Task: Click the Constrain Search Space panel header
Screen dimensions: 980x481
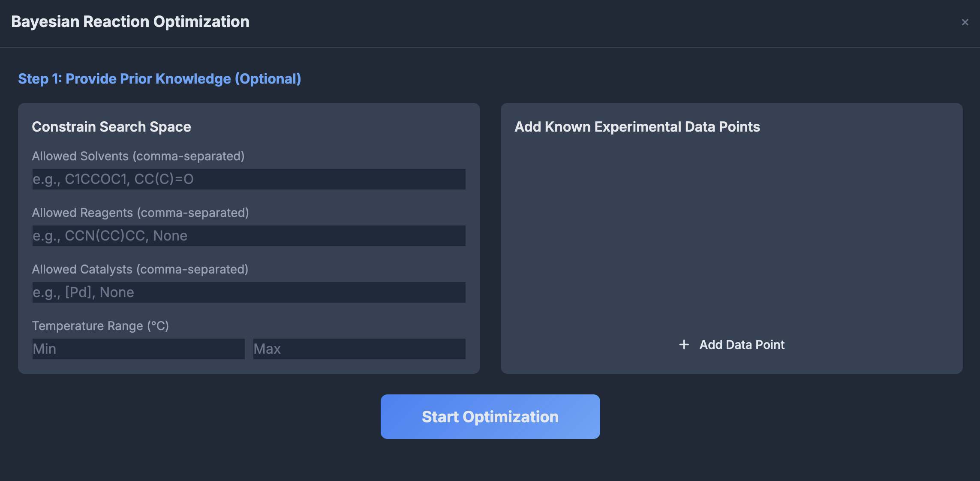Action: coord(111,126)
